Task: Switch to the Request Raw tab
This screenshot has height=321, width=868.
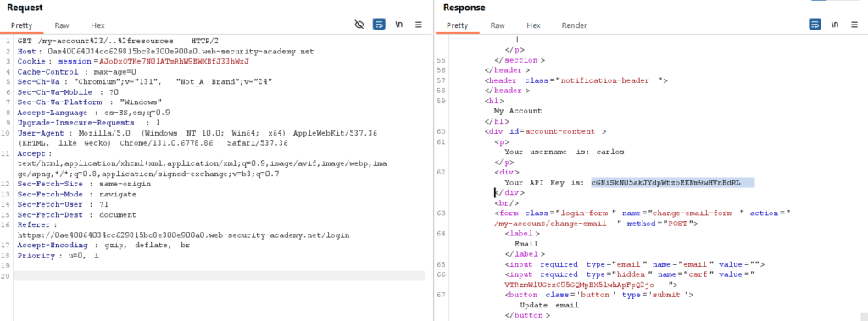Action: [61, 25]
